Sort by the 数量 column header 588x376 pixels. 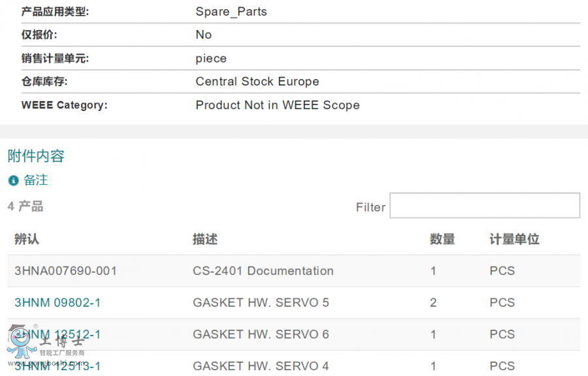click(442, 240)
